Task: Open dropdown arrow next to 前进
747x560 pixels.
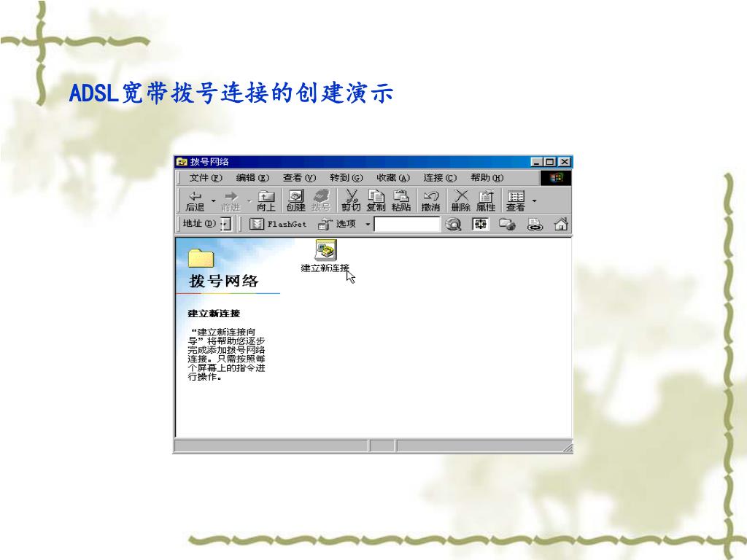Action: (249, 201)
